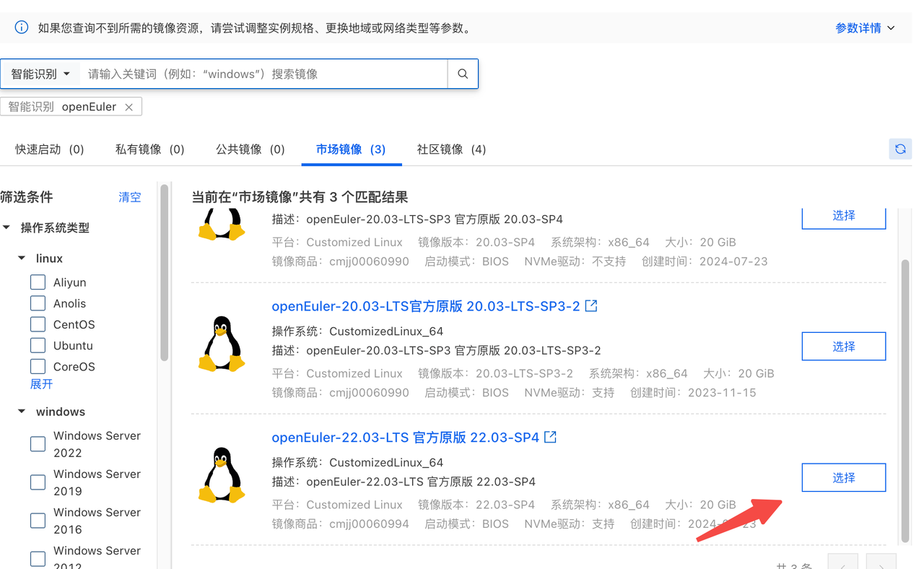924x569 pixels.
Task: Check the CentOS checkbox
Action: coord(38,324)
